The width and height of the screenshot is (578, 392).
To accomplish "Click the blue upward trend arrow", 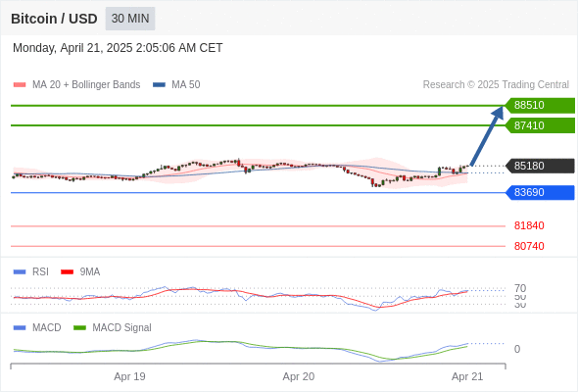I will click(x=487, y=135).
